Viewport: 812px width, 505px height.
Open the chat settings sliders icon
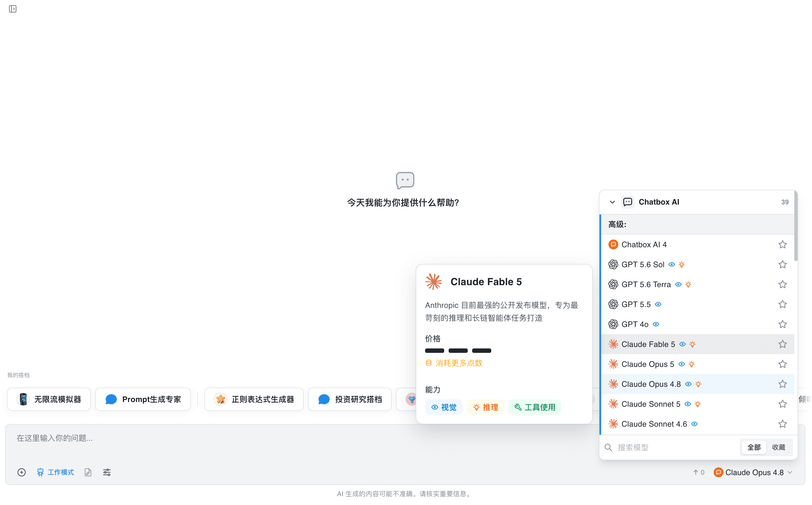pos(107,472)
